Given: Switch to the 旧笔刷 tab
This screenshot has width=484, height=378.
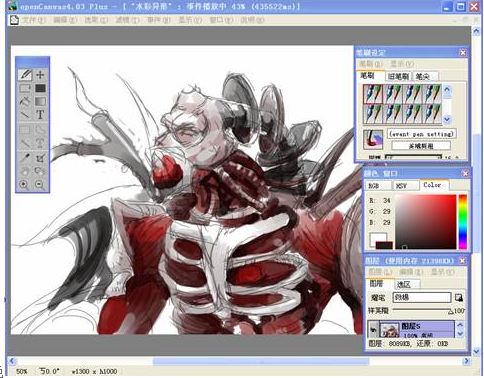Looking at the screenshot, I should click(399, 76).
